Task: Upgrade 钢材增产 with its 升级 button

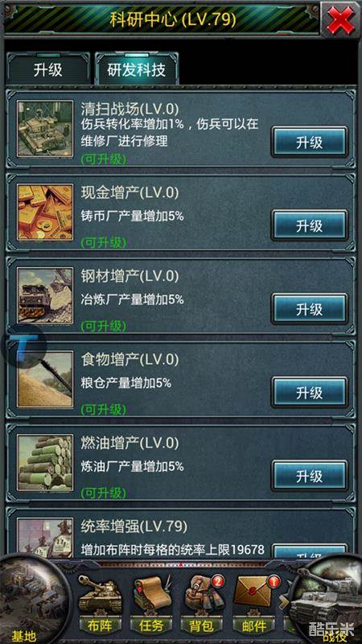Action: (x=310, y=309)
